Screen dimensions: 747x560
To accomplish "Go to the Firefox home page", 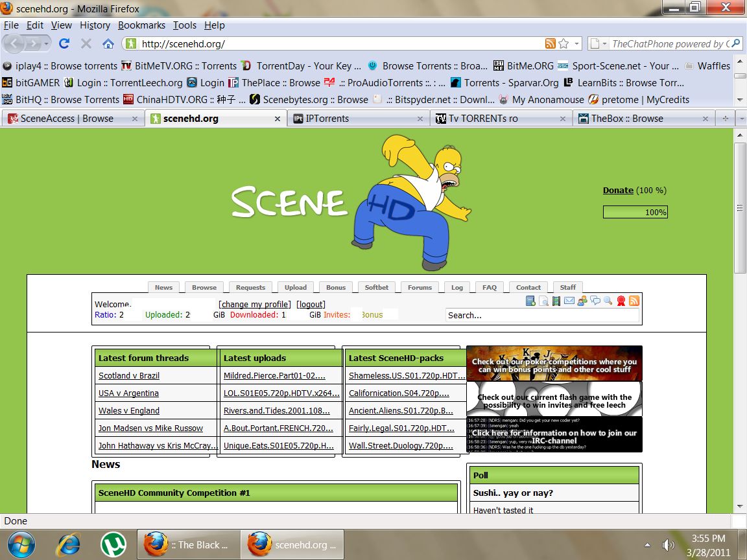I will [108, 44].
